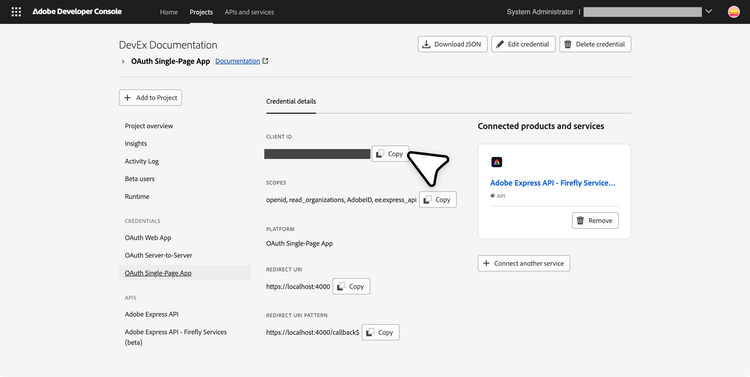
Task: Click the Adobe Developer Console logo
Action: [77, 12]
